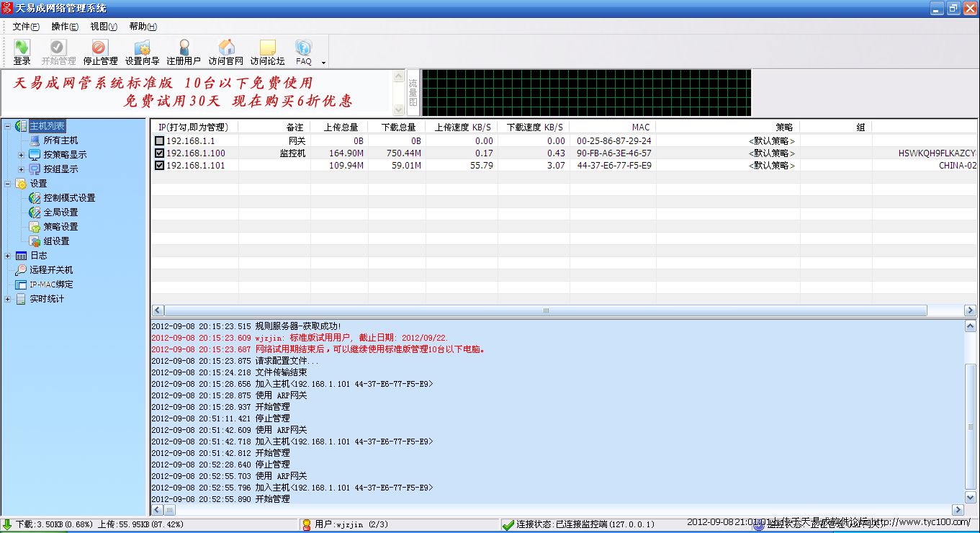Open the 文件(F) menu

[x=26, y=27]
